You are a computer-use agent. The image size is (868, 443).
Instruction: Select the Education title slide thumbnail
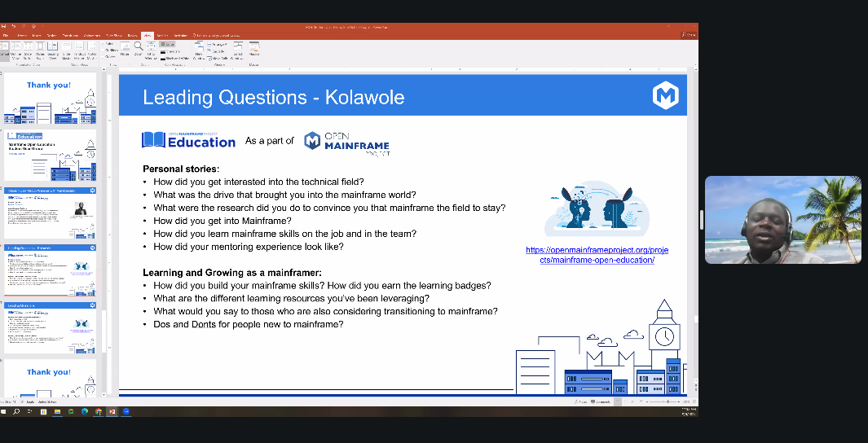(50, 156)
